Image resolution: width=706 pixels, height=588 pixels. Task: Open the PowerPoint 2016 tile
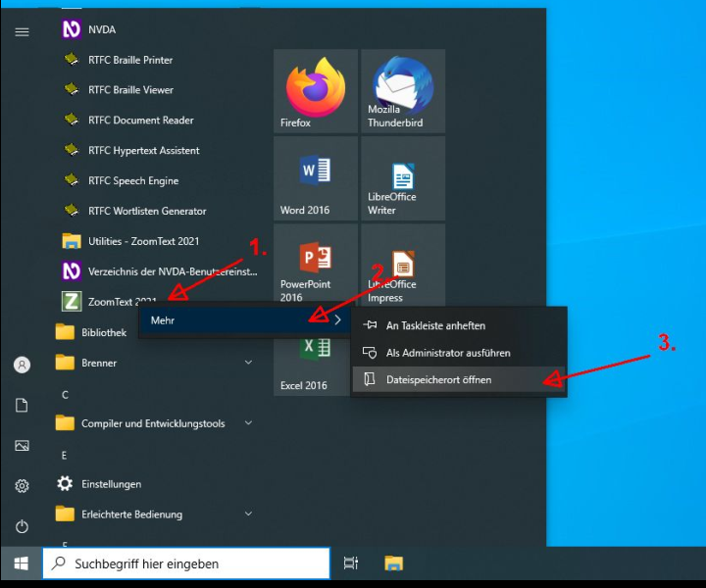(316, 266)
